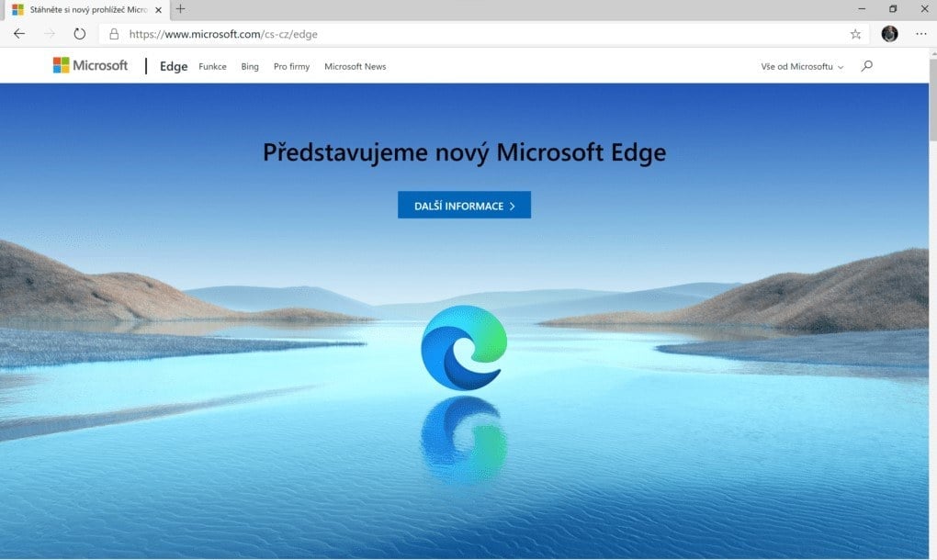Click the search magnifier icon on page
937x560 pixels.
pyautogui.click(x=866, y=66)
